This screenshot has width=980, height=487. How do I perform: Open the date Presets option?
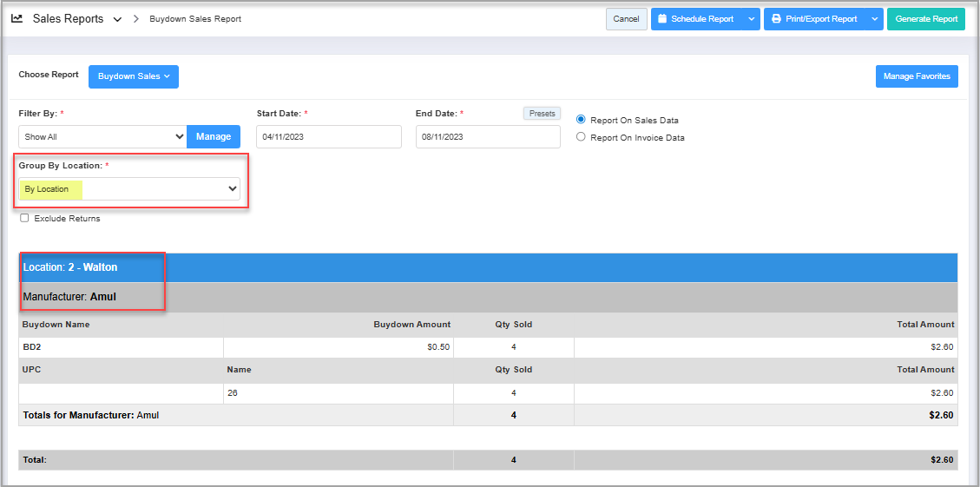(542, 114)
